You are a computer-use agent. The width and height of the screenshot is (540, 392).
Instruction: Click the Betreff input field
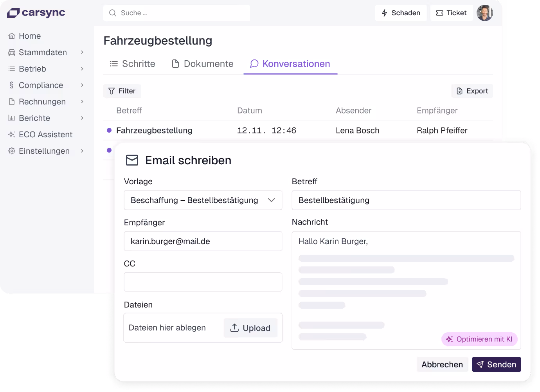pyautogui.click(x=407, y=200)
